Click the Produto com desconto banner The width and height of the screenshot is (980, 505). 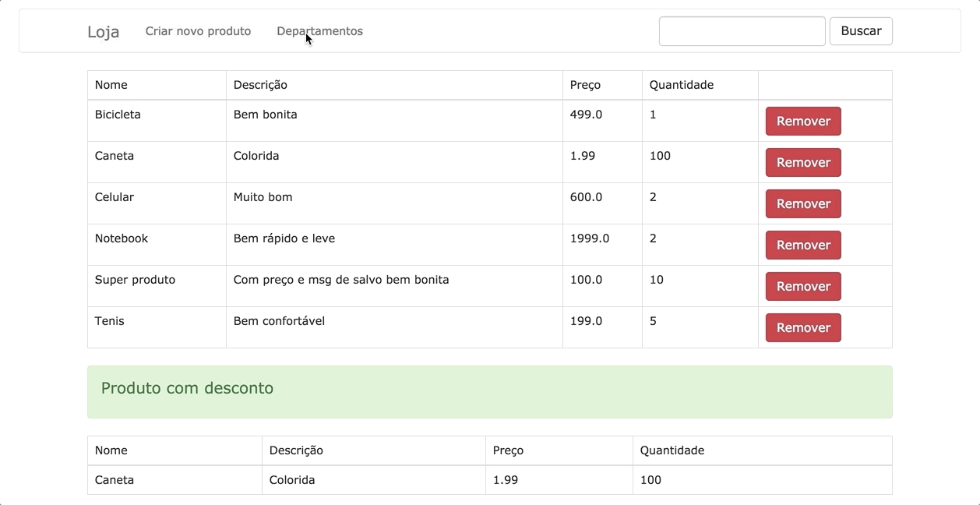pos(489,392)
